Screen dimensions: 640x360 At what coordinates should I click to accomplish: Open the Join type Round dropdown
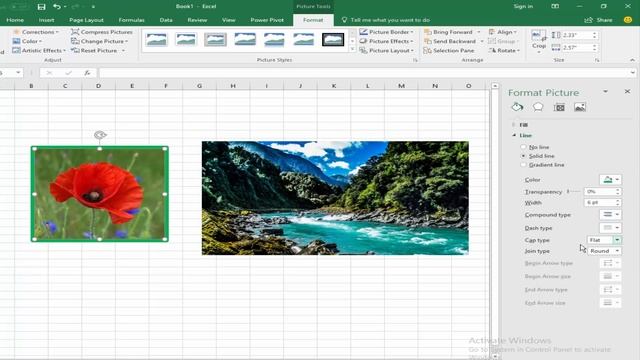pyautogui.click(x=617, y=251)
